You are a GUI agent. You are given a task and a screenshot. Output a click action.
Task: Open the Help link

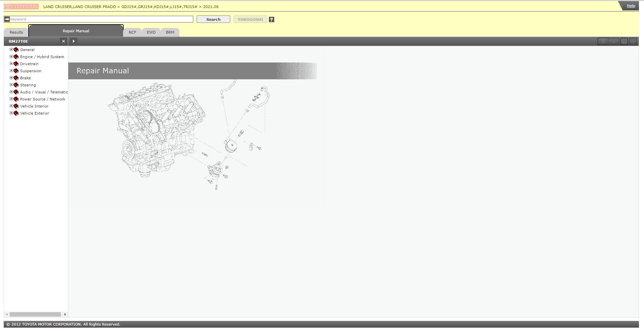[631, 6]
